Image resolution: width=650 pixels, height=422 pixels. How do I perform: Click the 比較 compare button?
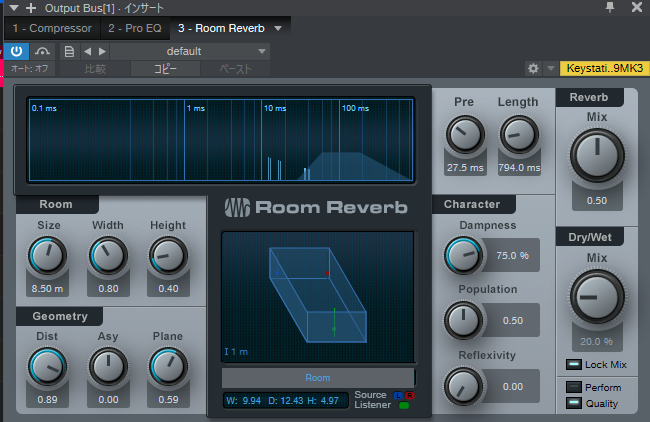[x=95, y=69]
